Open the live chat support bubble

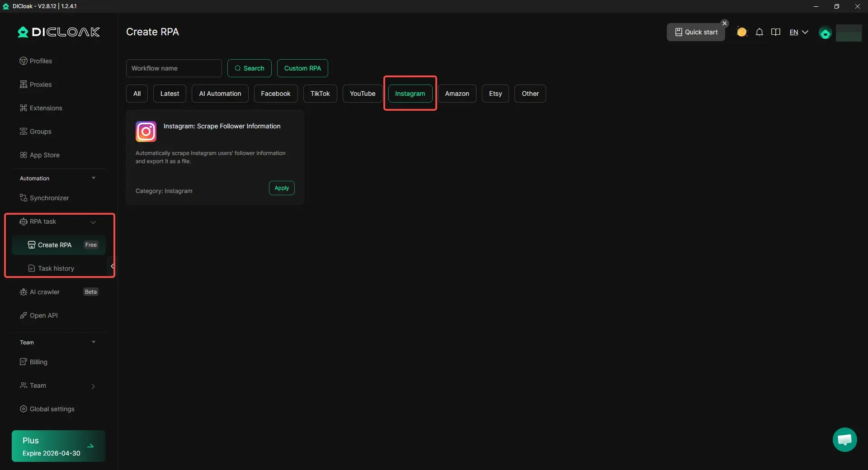(x=844, y=439)
